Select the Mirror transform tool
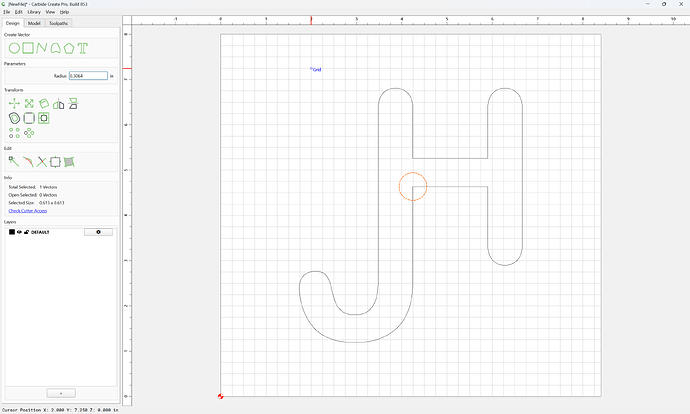The width and height of the screenshot is (690, 414). pos(59,104)
